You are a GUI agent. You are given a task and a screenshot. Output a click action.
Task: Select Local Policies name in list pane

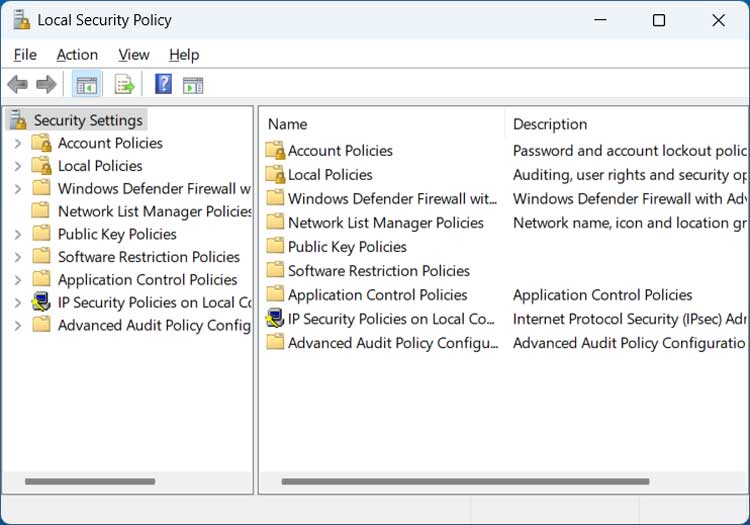point(330,175)
